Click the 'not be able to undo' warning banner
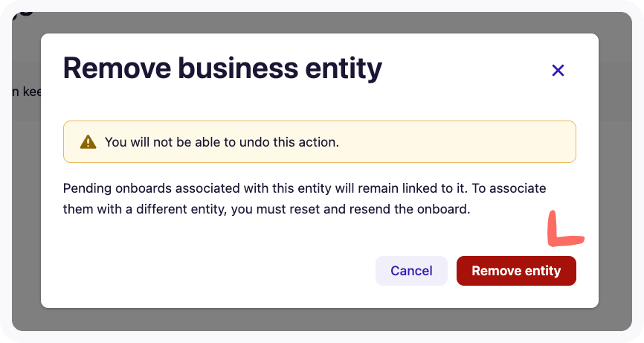The height and width of the screenshot is (343, 644). (x=320, y=141)
